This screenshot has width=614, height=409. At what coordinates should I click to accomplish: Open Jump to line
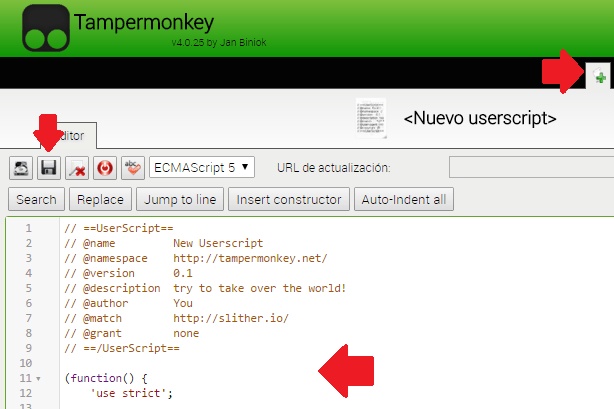[180, 199]
